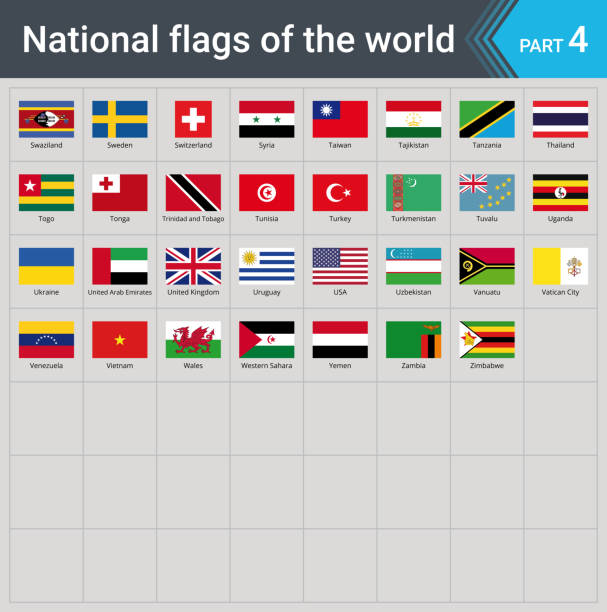
Task: Select the 'Zambia' label
Action: click(x=413, y=365)
